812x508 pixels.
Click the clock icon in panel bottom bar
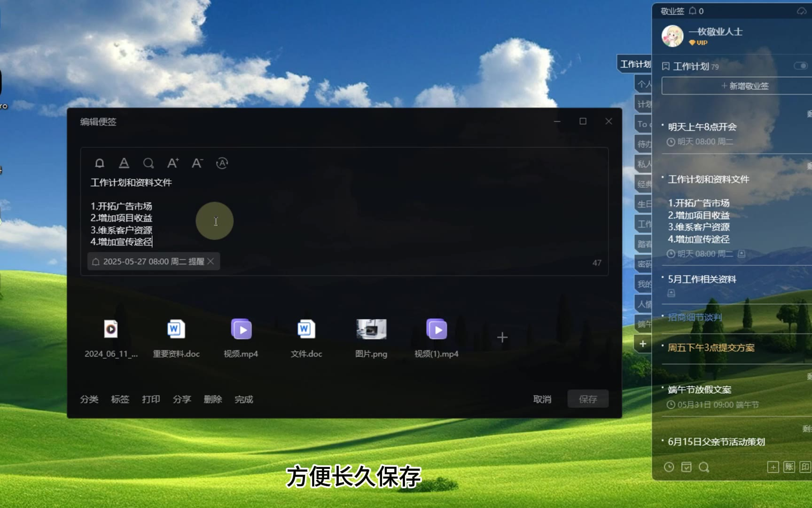point(669,467)
